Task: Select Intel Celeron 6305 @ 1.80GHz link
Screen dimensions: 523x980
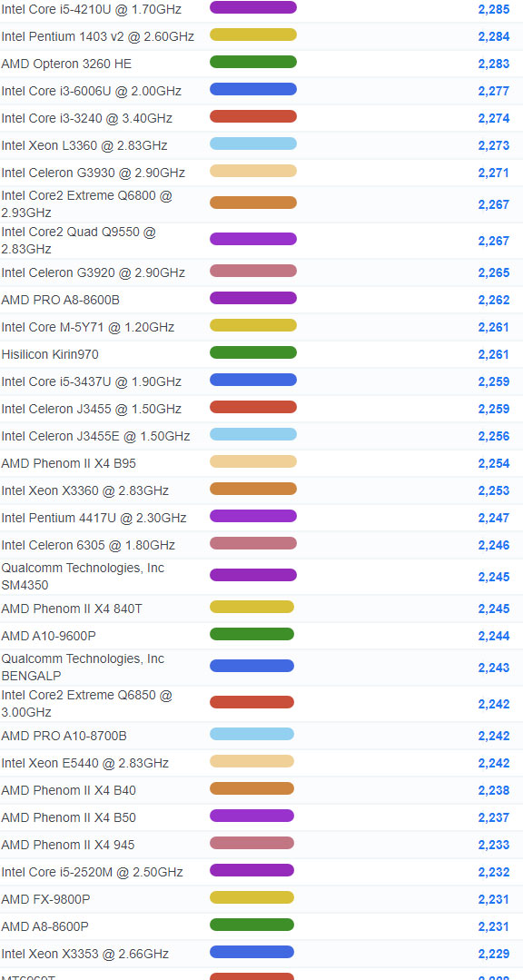Action: (x=88, y=545)
